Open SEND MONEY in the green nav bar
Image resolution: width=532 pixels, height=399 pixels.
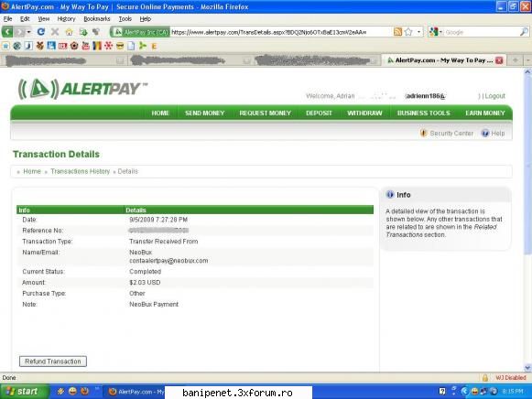(x=204, y=113)
